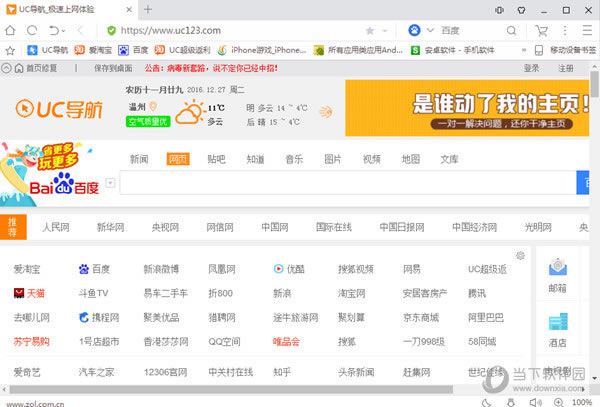Select the 网页 search tab
Screen dimensions: 600x407
[178, 159]
